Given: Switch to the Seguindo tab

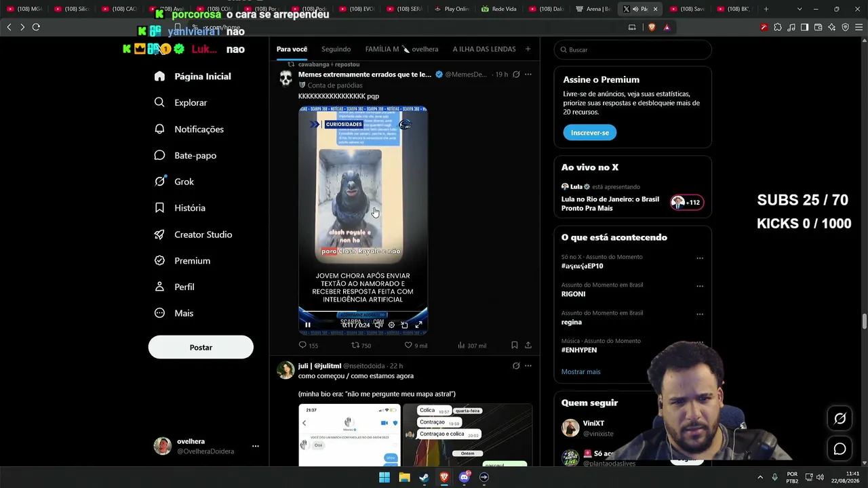Looking at the screenshot, I should (x=336, y=49).
